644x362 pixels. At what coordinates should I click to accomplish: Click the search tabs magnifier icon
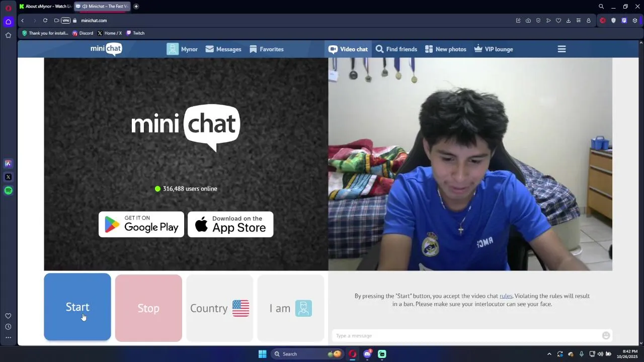pos(601,7)
